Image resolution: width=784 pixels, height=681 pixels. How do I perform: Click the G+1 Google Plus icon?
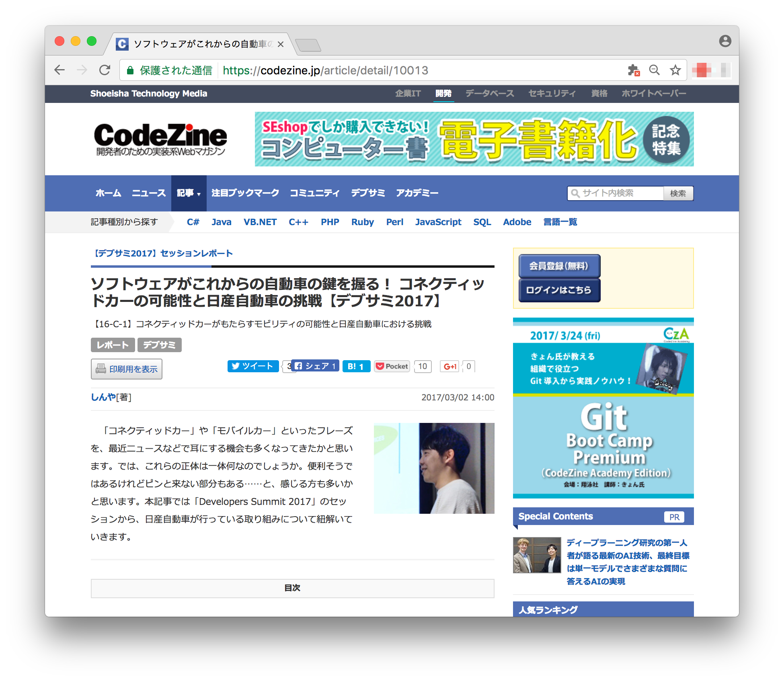point(449,366)
